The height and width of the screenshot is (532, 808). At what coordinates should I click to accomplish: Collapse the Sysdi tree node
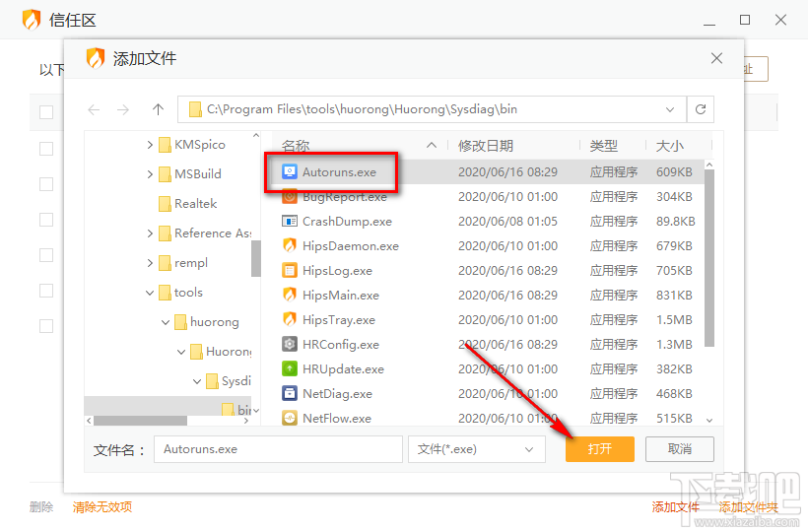(197, 381)
